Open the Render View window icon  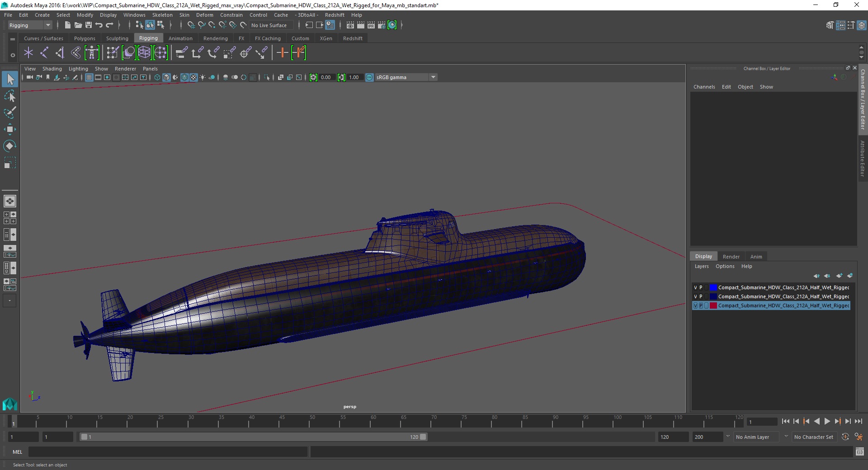(x=350, y=25)
